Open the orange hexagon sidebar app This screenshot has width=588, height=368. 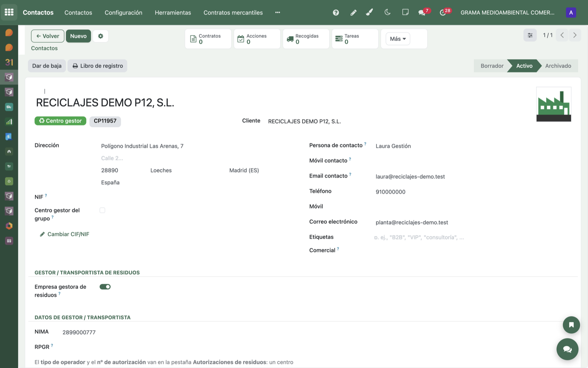pyautogui.click(x=9, y=226)
